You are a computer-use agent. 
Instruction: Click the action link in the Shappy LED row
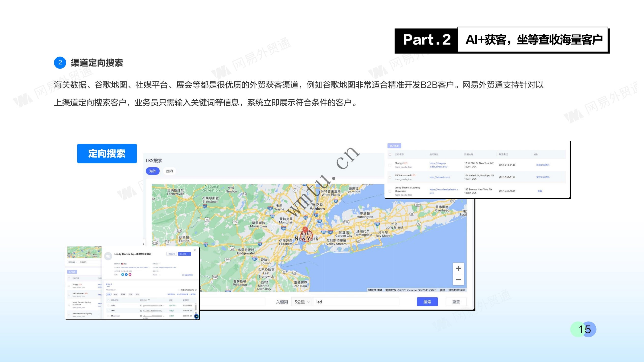click(x=543, y=165)
